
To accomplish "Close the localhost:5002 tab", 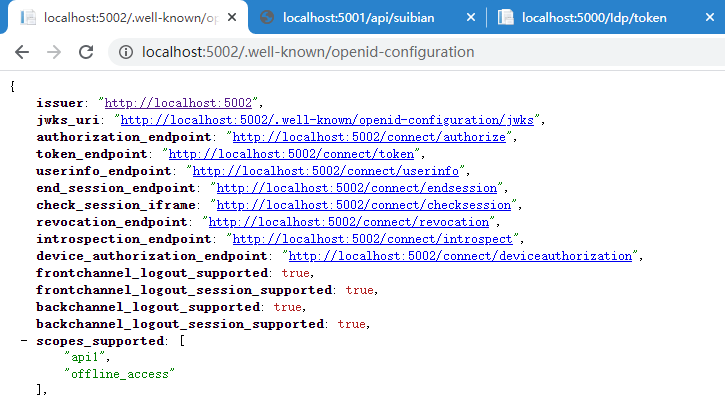I will pos(232,17).
